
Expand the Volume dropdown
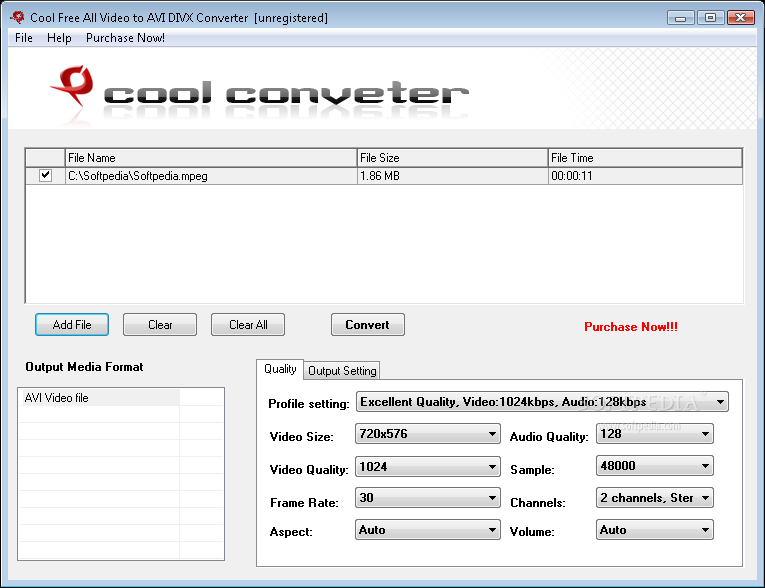coord(655,530)
